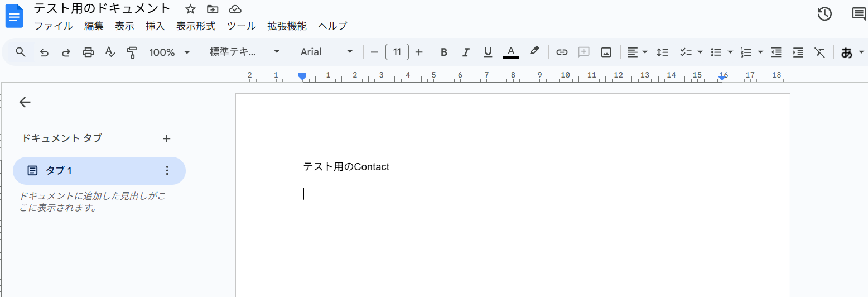Image resolution: width=868 pixels, height=297 pixels.
Task: Select the paint format roller icon
Action: tap(132, 52)
